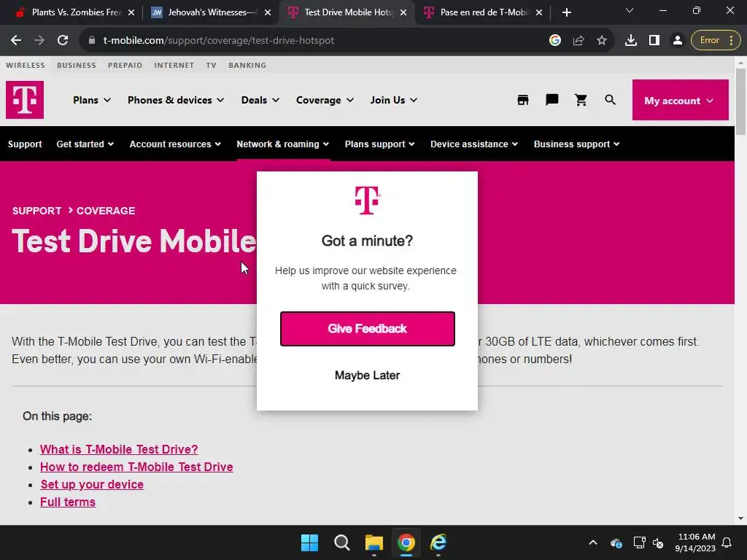Click SUPPORT breadcrumb link
Screen dimensions: 747x560
point(36,211)
